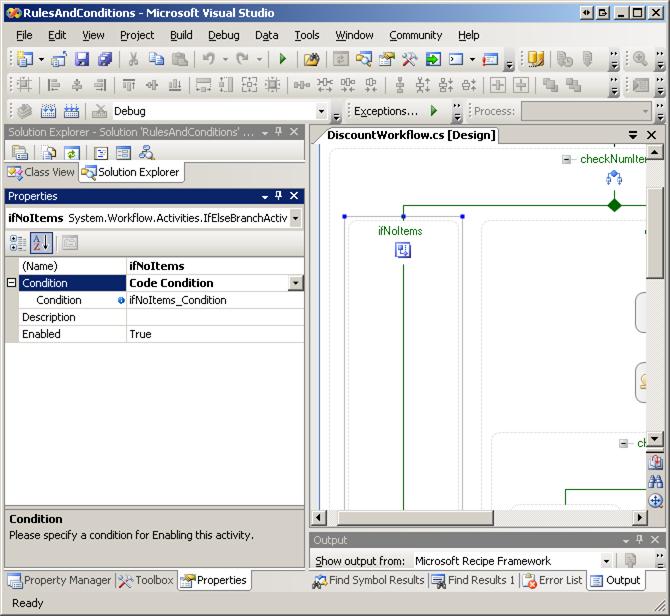Toggle Alphabetical sort in Properties
The height and width of the screenshot is (616, 670).
click(41, 242)
